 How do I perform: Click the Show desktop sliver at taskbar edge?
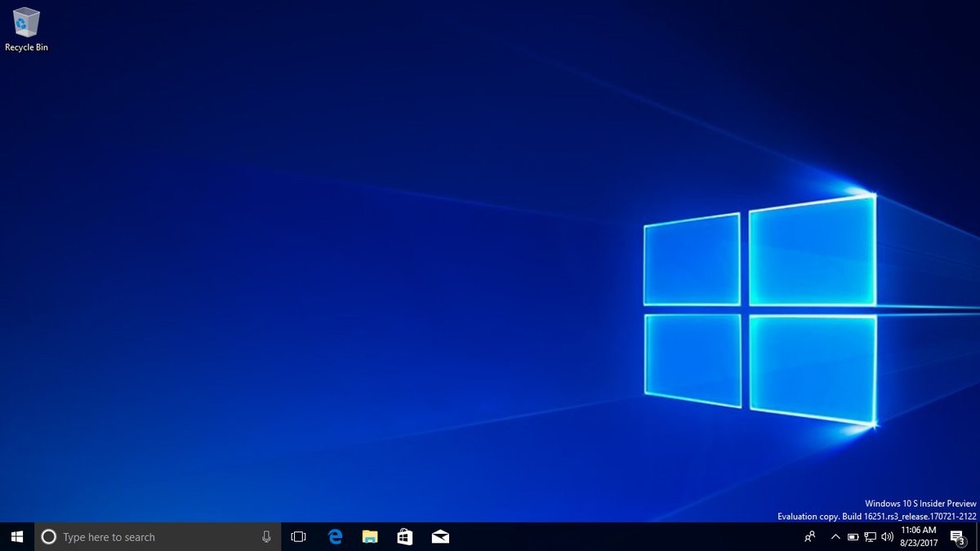pyautogui.click(x=978, y=536)
